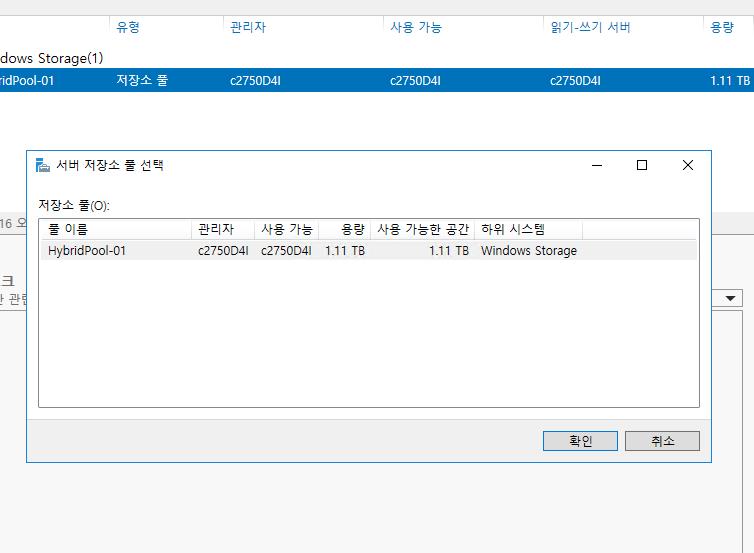Click the 1.11 TB available space cell
Image resolution: width=754 pixels, height=553 pixels.
click(x=448, y=251)
